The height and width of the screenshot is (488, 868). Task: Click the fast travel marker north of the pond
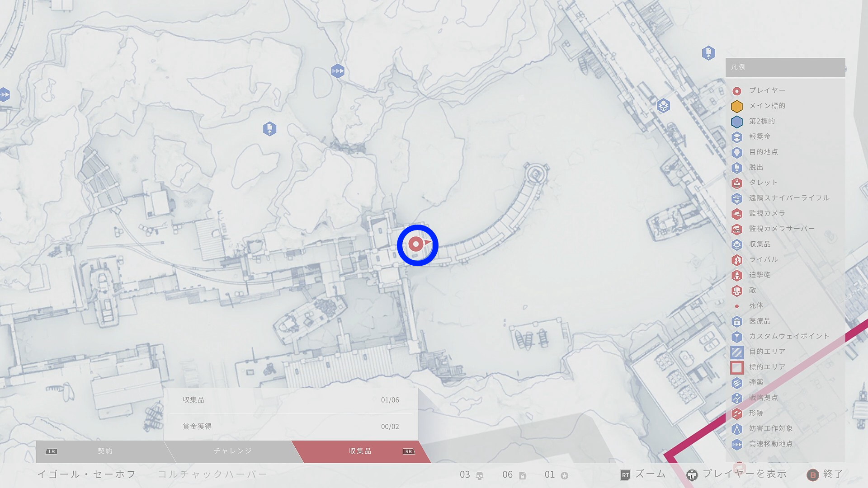(338, 71)
